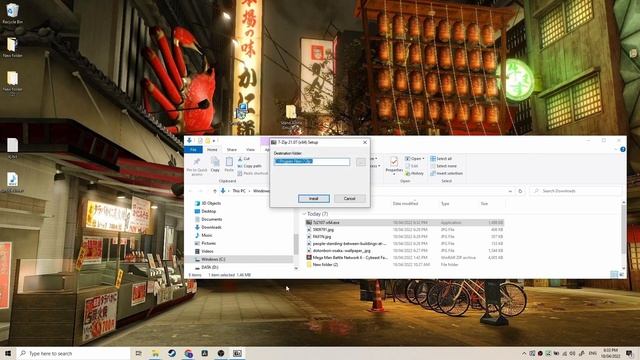
Task: Click the up-one-level arrow in Explorer
Action: pyautogui.click(x=215, y=191)
